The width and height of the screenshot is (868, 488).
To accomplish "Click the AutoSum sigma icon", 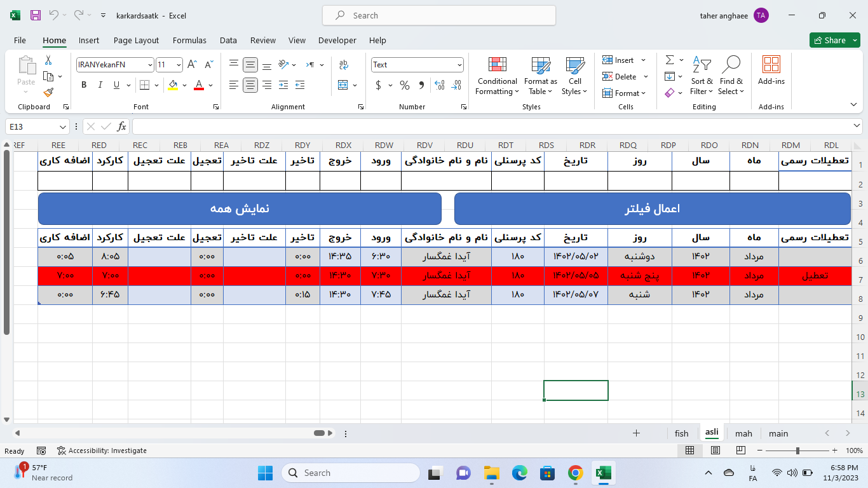I will point(670,60).
